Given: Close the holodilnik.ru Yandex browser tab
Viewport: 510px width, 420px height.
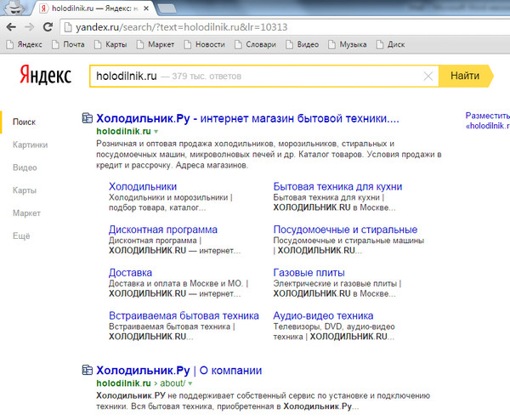Looking at the screenshot, I should (146, 9).
